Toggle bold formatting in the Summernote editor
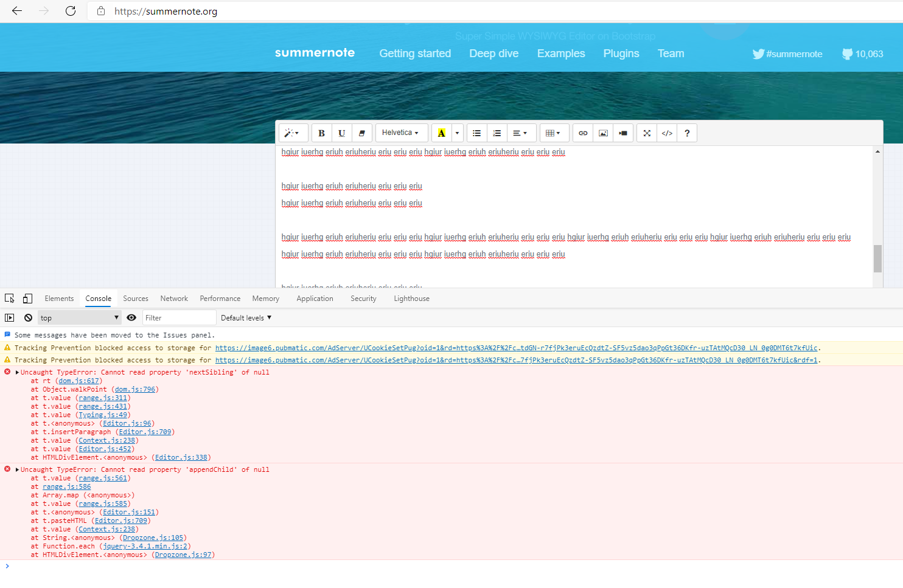Viewport: 903px width, 588px height. click(x=321, y=133)
